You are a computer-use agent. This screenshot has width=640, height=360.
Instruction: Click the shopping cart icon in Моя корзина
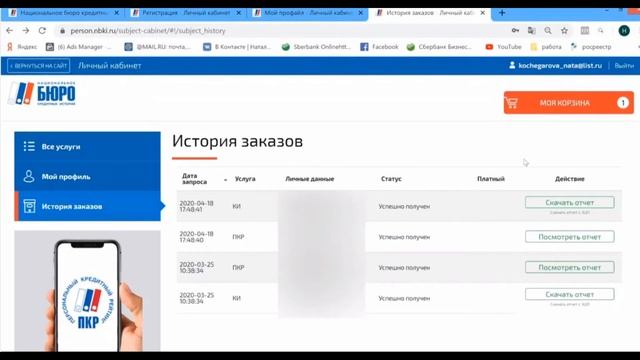coord(512,103)
